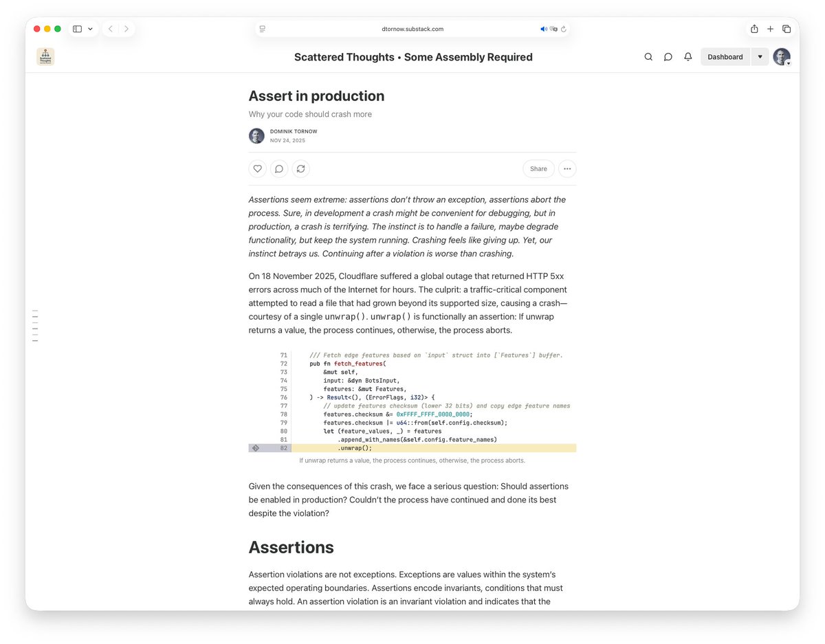
Task: Click the dtornow.substack.com address bar
Action: (x=412, y=29)
